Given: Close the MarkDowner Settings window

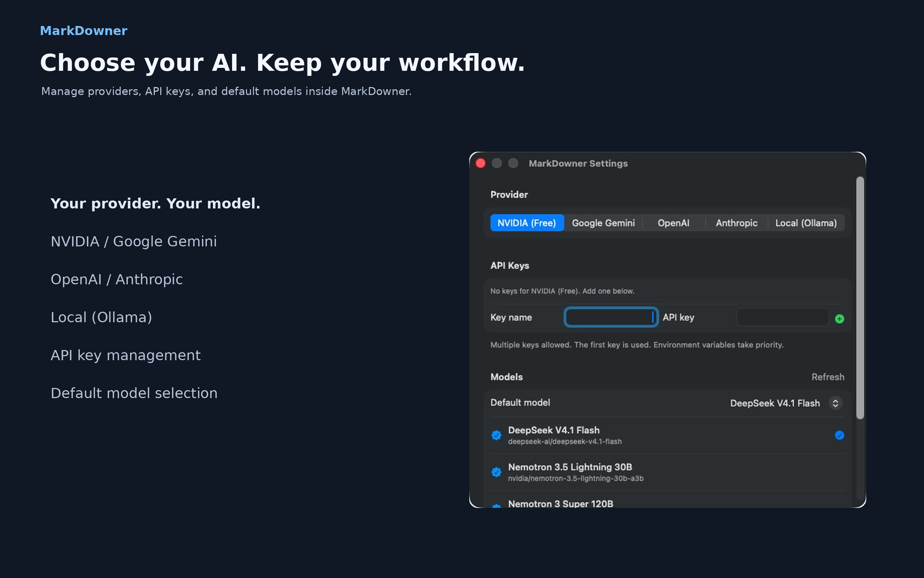Looking at the screenshot, I should coord(481,164).
